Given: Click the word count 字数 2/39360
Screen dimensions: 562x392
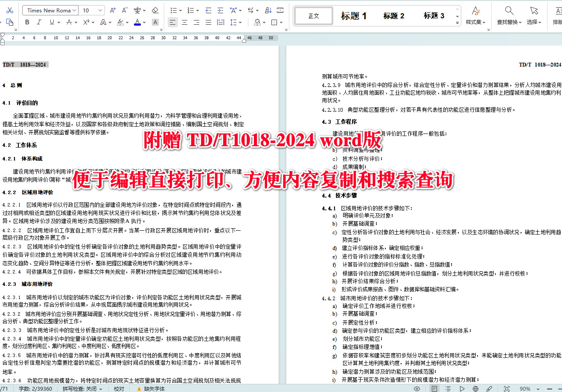Looking at the screenshot, I should pyautogui.click(x=35, y=389).
